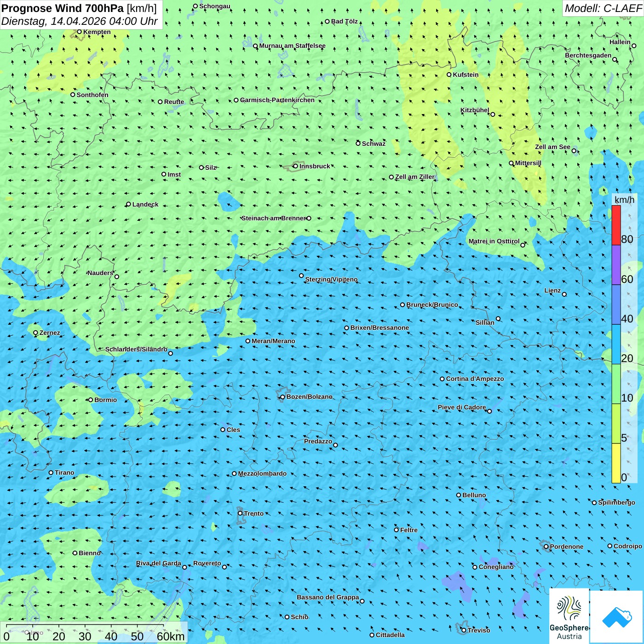Click the Codroipo label
The width and height of the screenshot is (644, 644).
(627, 546)
